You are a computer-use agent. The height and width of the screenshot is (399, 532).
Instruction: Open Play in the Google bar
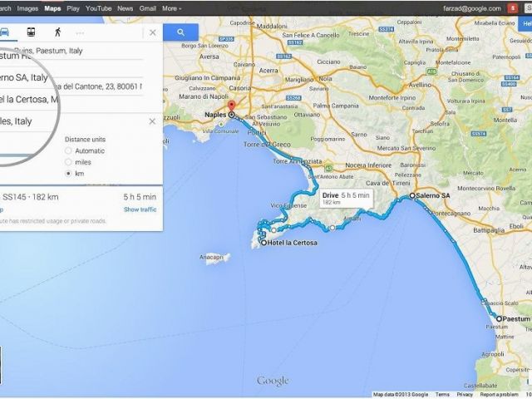click(73, 8)
